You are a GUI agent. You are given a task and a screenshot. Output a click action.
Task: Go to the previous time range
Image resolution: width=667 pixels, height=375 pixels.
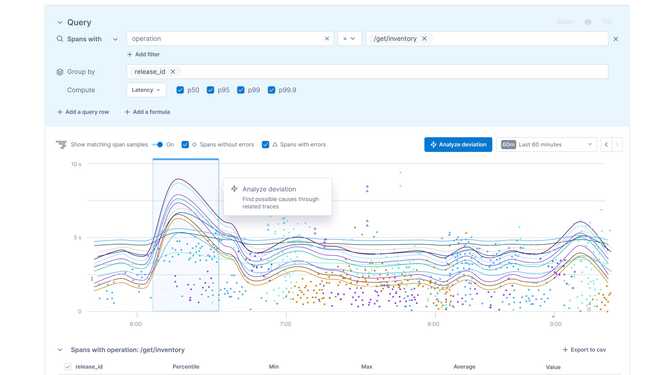[606, 145]
